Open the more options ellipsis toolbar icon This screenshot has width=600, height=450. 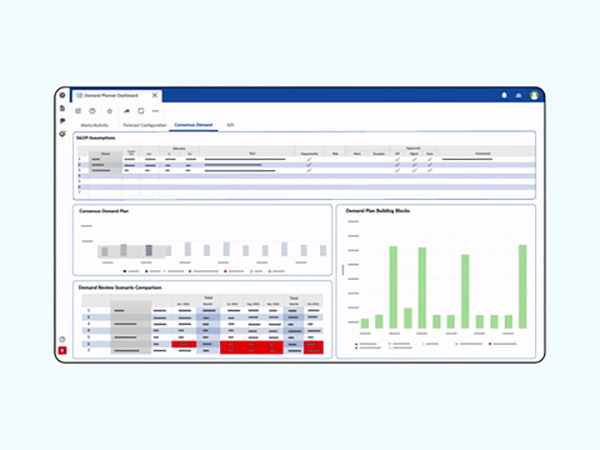pyautogui.click(x=155, y=111)
